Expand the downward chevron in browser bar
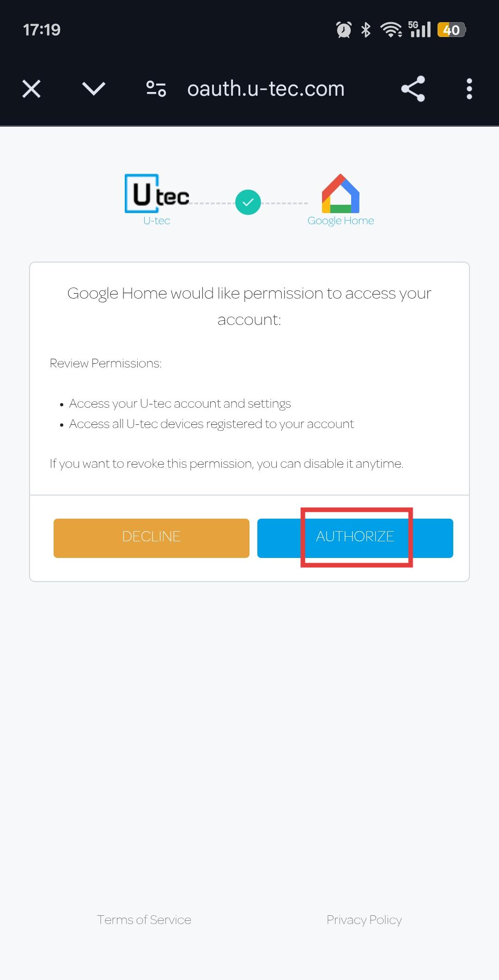Screen dimensions: 499x980 pyautogui.click(x=94, y=89)
